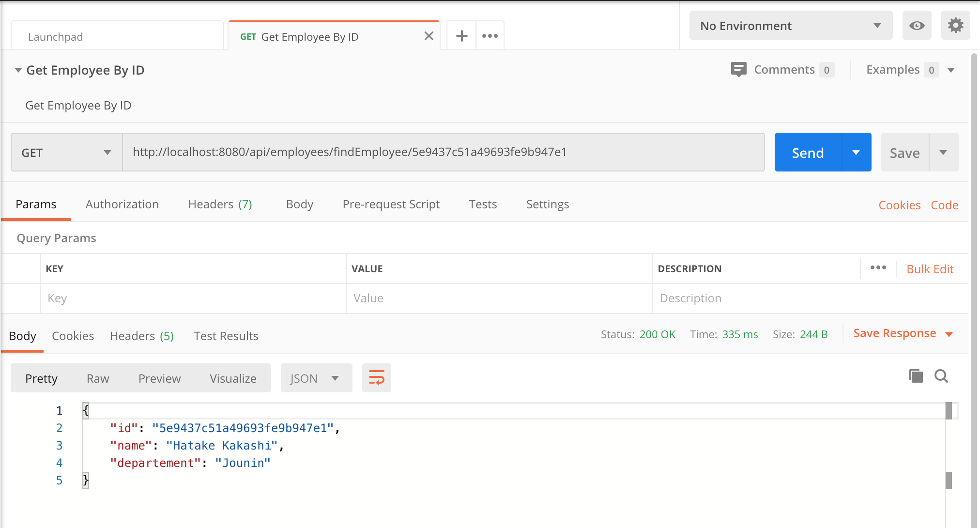This screenshot has height=528, width=980.
Task: Expand the No Environment selector
Action: click(790, 26)
